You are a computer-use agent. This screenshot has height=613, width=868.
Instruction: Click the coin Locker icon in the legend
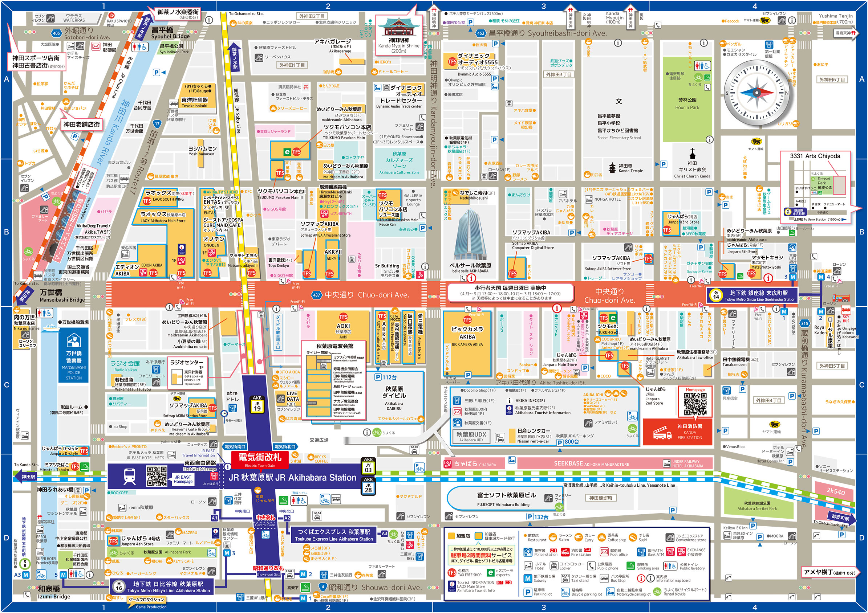pos(554,566)
